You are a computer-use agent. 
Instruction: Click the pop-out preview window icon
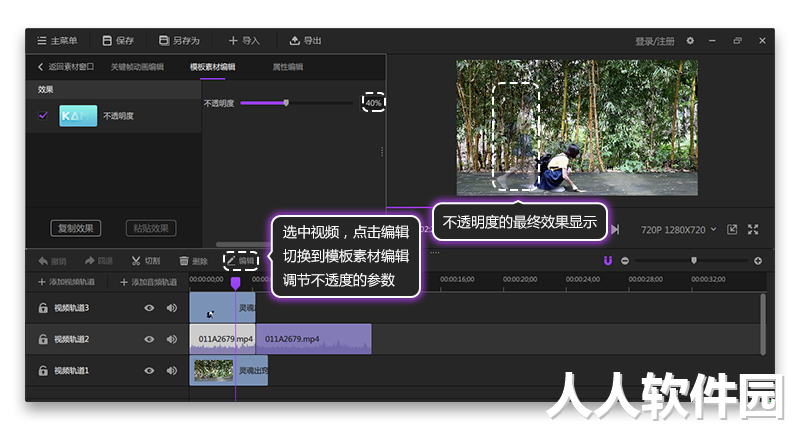[732, 230]
